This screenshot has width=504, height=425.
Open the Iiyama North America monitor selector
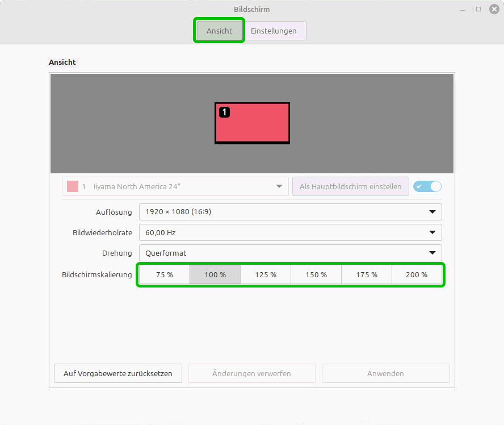[175, 186]
